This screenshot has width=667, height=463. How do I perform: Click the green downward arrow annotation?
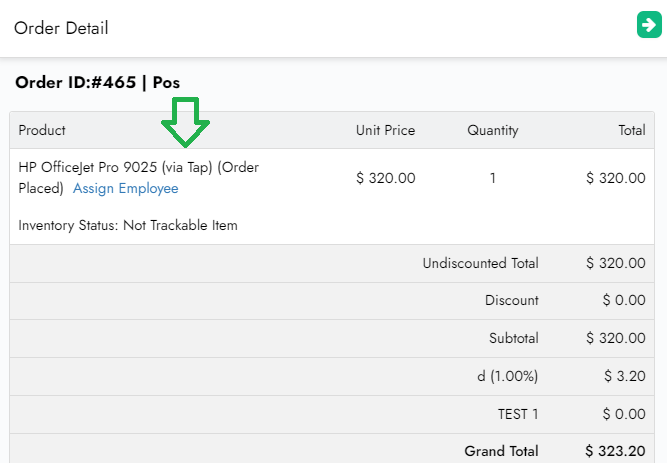point(187,122)
